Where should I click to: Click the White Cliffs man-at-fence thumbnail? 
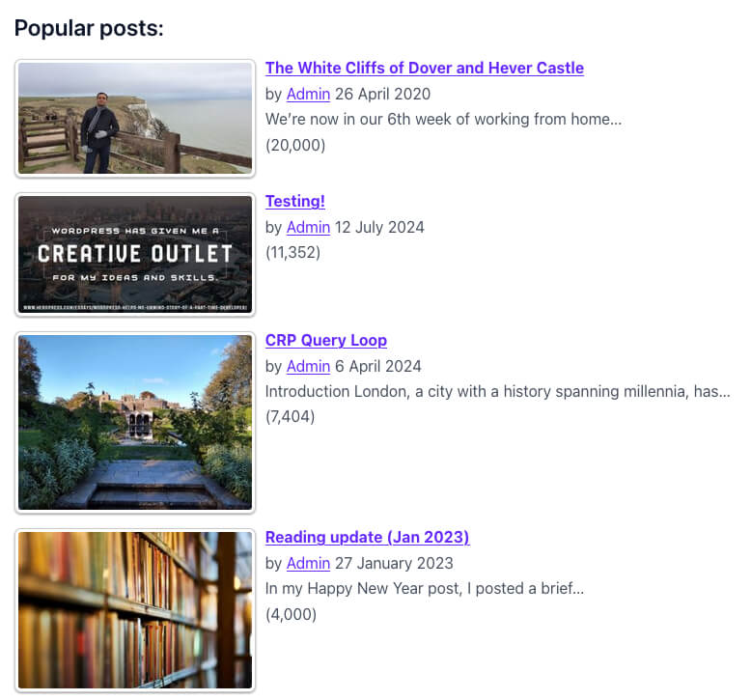pos(135,119)
